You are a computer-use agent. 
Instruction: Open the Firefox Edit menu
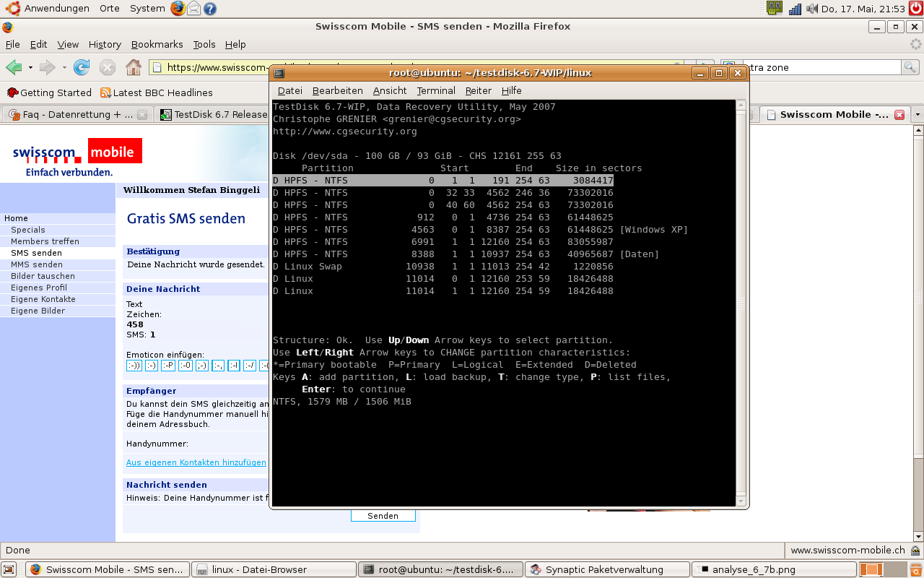point(38,44)
